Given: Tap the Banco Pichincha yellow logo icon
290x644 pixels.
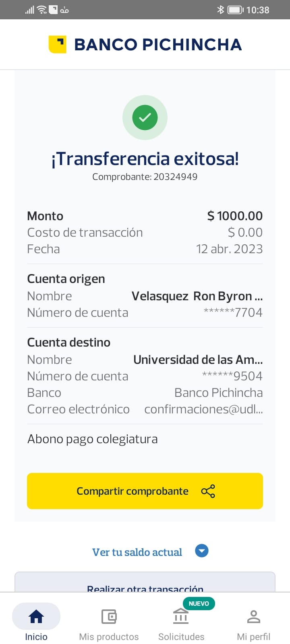Looking at the screenshot, I should [x=57, y=44].
